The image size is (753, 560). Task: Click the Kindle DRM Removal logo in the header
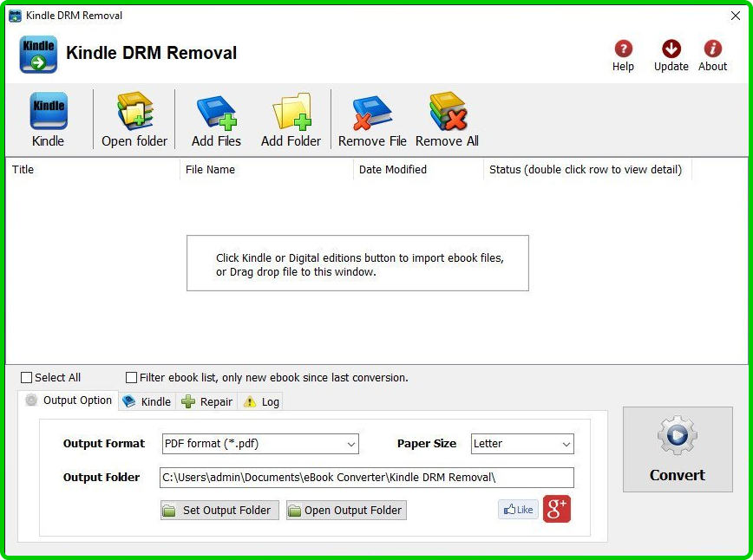38,55
